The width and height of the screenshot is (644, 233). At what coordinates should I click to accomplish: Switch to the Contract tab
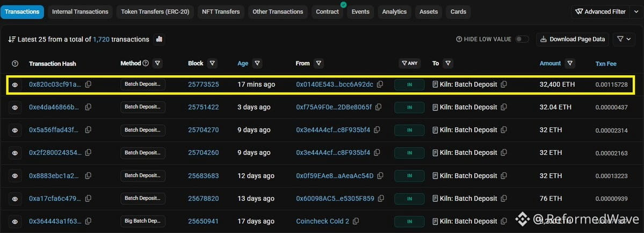(327, 11)
